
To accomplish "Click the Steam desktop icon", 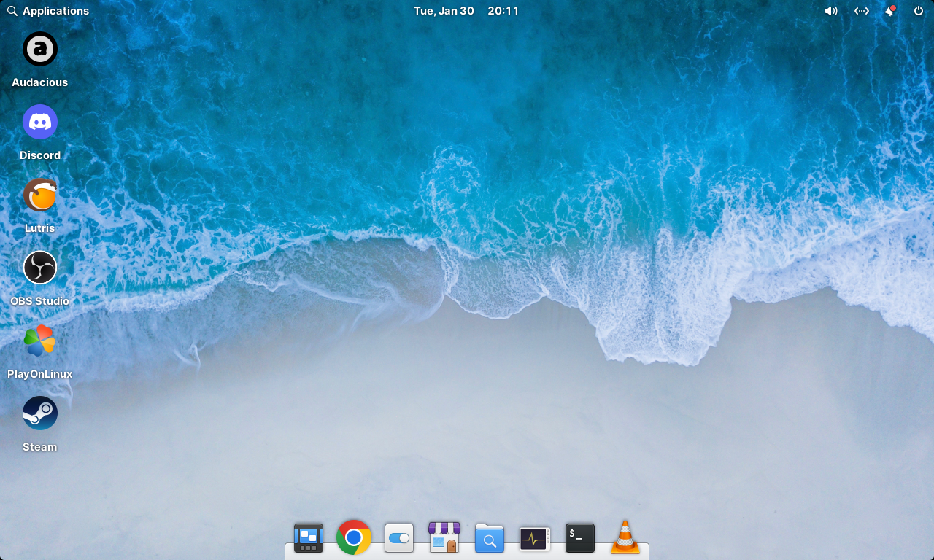I will point(40,413).
